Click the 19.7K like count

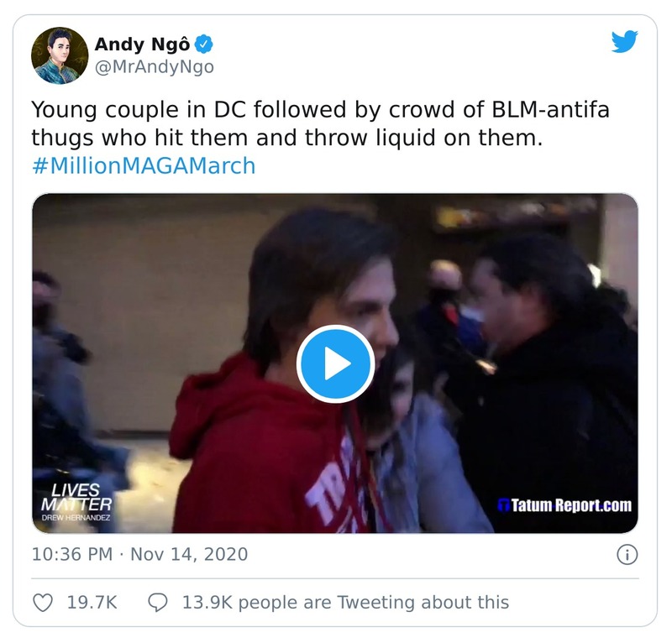pyautogui.click(x=92, y=602)
